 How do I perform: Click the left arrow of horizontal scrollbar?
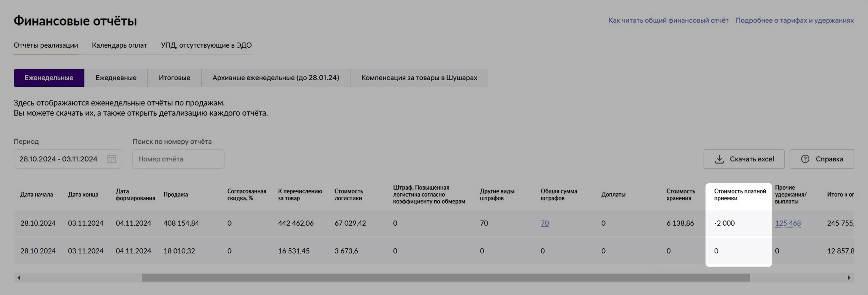19,277
